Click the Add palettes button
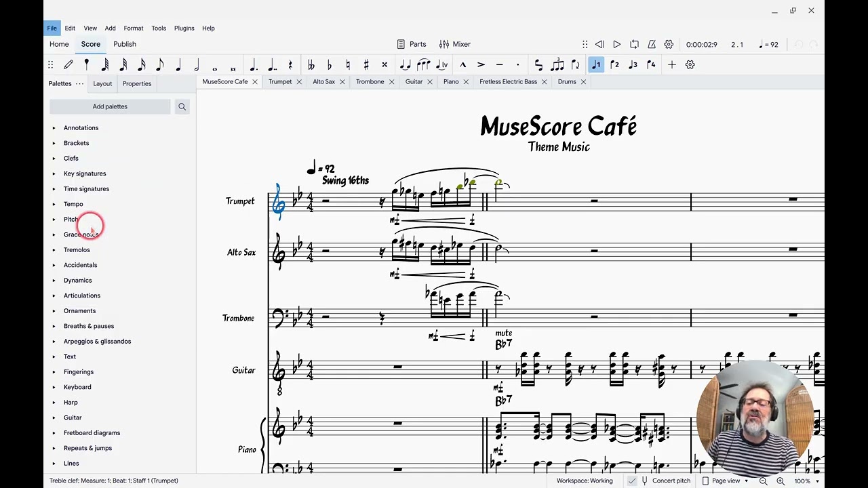The image size is (868, 488). pyautogui.click(x=110, y=106)
